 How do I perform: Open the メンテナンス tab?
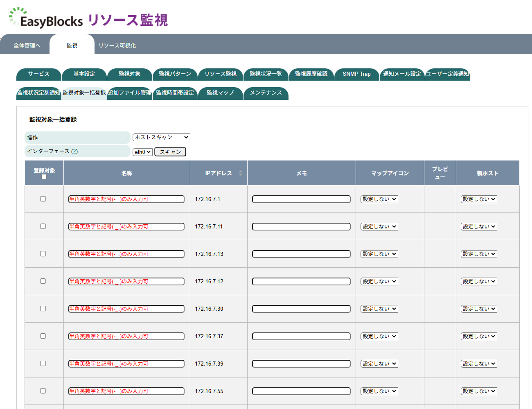point(266,93)
